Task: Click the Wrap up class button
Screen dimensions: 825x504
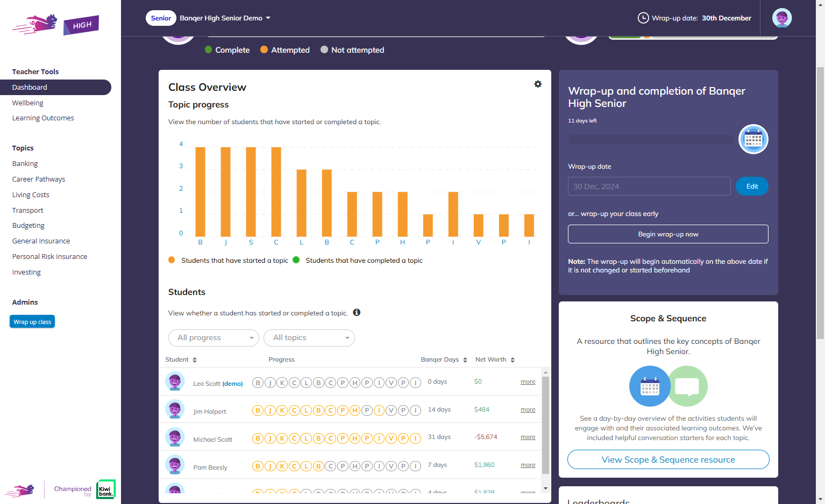Action: (32, 322)
